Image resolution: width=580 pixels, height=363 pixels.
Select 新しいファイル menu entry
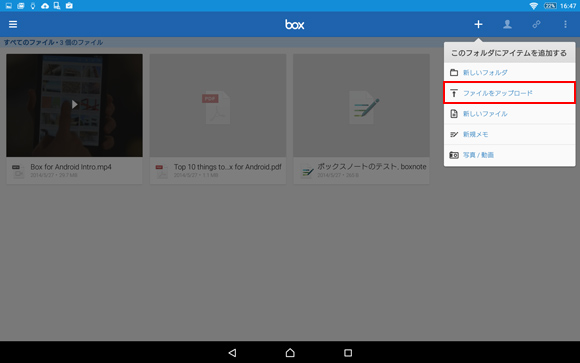(509, 114)
